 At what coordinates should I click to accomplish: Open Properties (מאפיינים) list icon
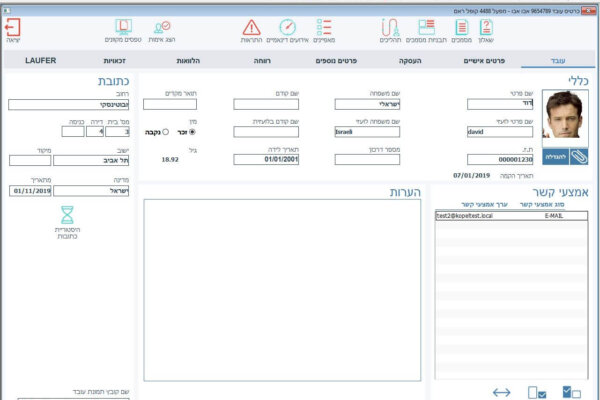point(324,31)
